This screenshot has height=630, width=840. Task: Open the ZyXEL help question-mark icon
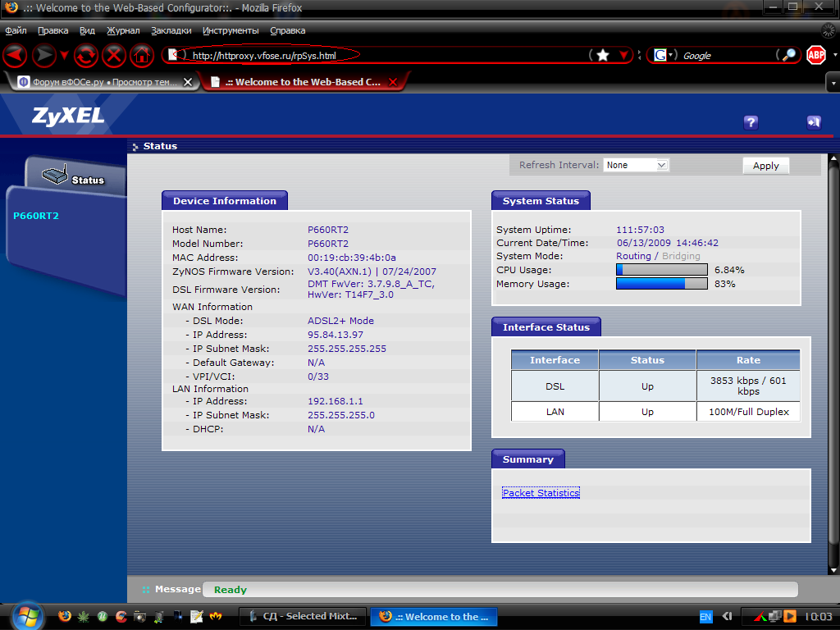(751, 122)
